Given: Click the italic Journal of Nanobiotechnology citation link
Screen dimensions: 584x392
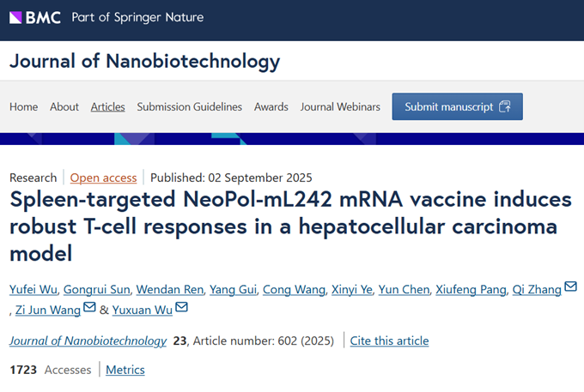Looking at the screenshot, I should (88, 341).
